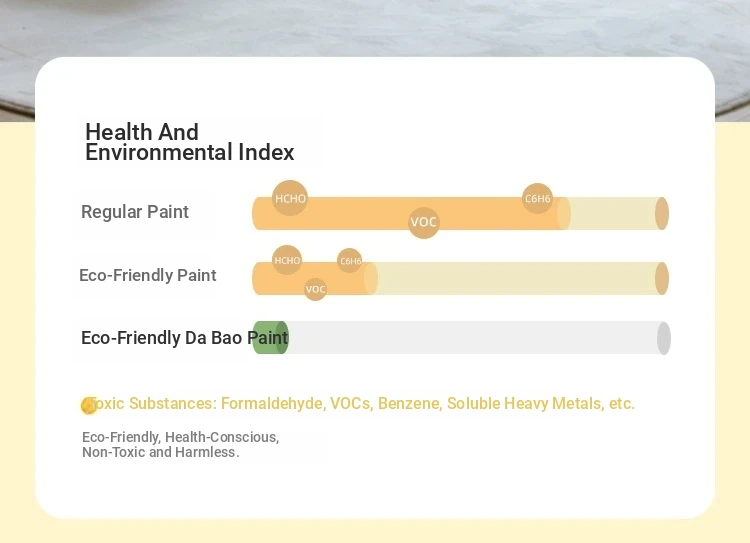The image size is (750, 543).
Task: Click the large VOC bubble on Regular Paint
Action: pyautogui.click(x=424, y=222)
